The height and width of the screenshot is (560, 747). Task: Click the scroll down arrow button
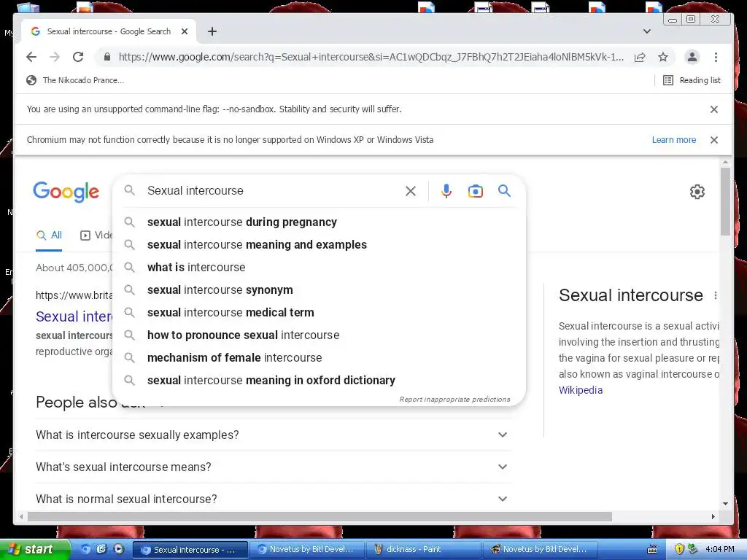(725, 504)
